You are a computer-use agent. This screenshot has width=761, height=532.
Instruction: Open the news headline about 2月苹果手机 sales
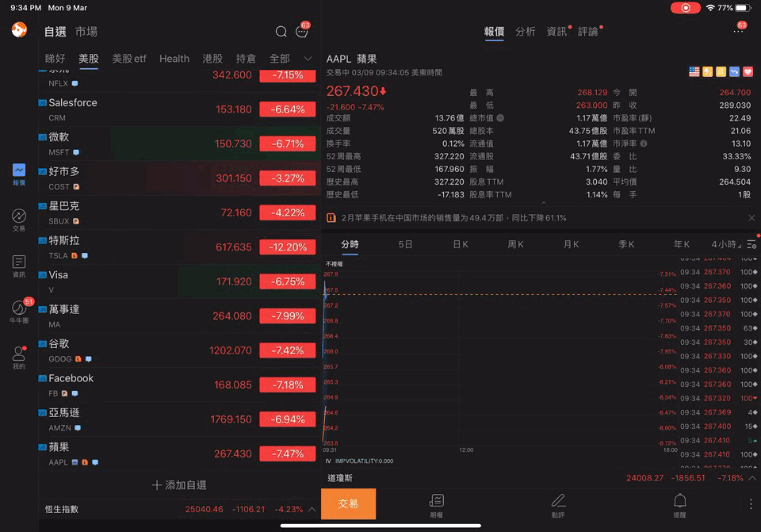click(x=453, y=218)
